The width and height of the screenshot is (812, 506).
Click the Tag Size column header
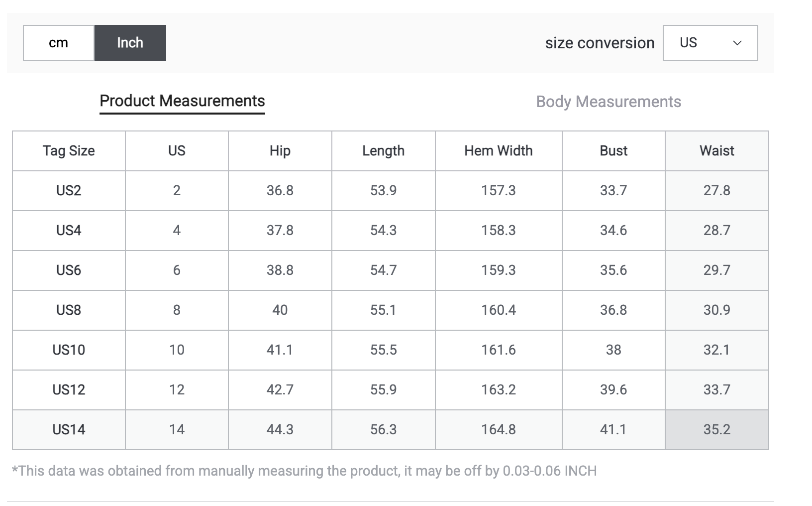[69, 151]
